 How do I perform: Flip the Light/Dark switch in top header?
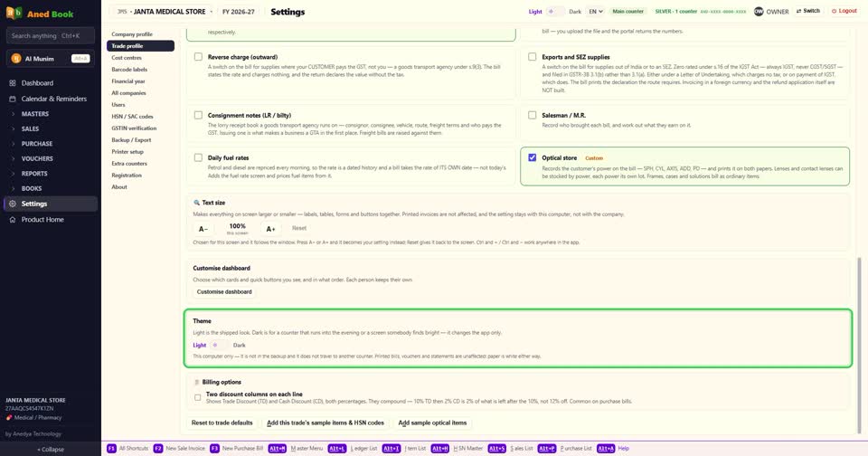coord(555,11)
